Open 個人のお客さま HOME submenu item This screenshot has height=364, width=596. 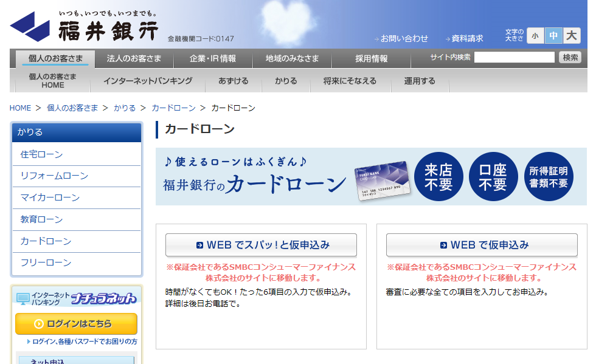click(53, 81)
